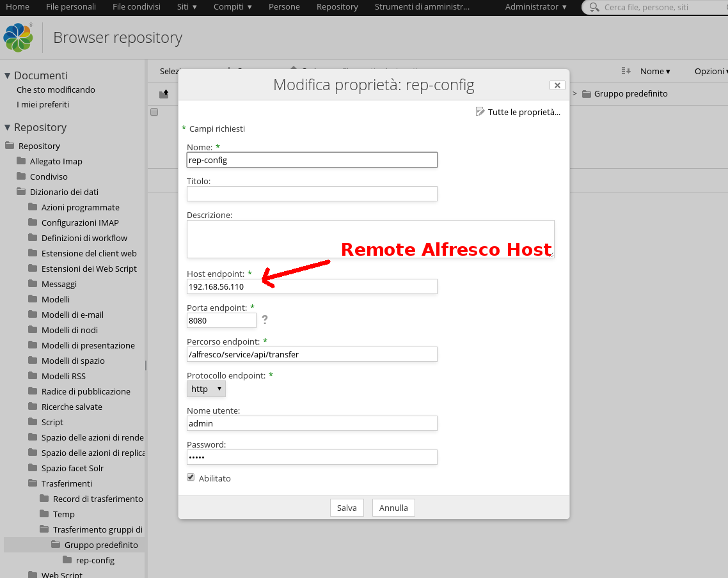Open the Siti menu

(x=187, y=7)
